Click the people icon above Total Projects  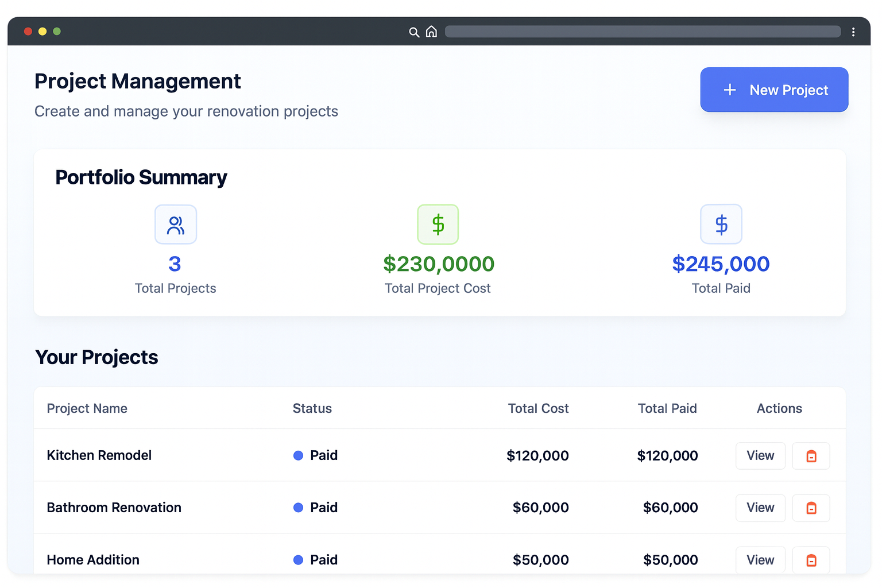tap(175, 224)
